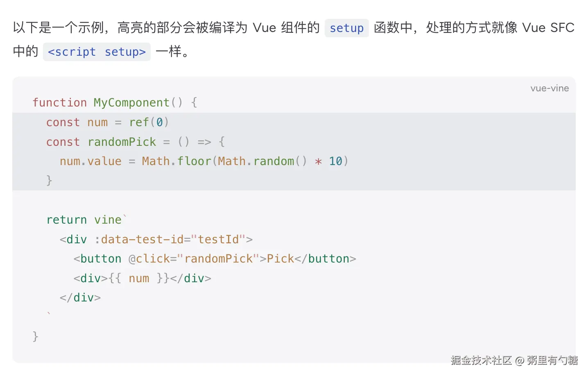Click the "vue-vine" language label
The image size is (588, 376).
click(550, 88)
